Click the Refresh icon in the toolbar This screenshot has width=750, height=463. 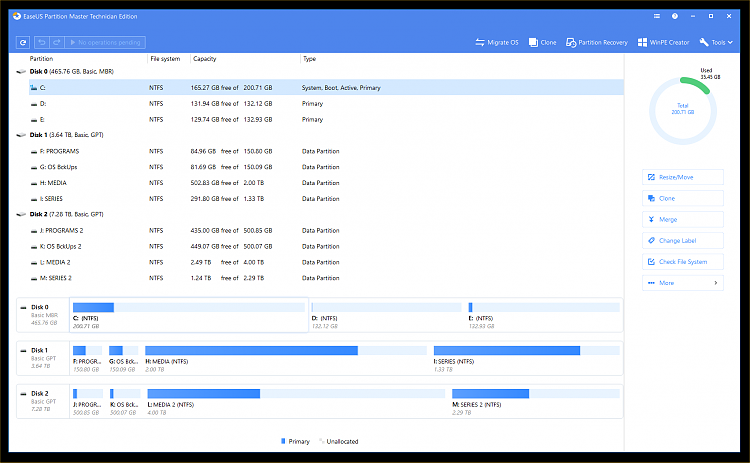pyautogui.click(x=23, y=43)
